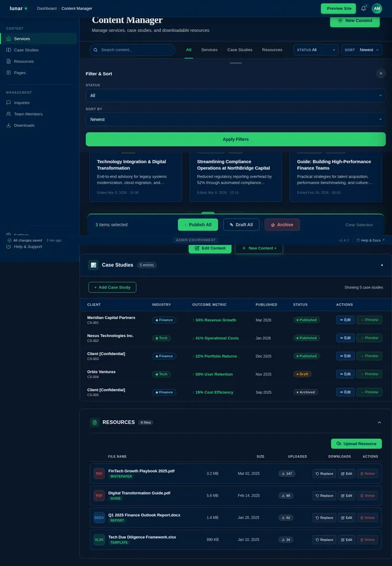Go to Team Members in sidebar
Screen dimensions: 392x566
[x=28, y=114]
